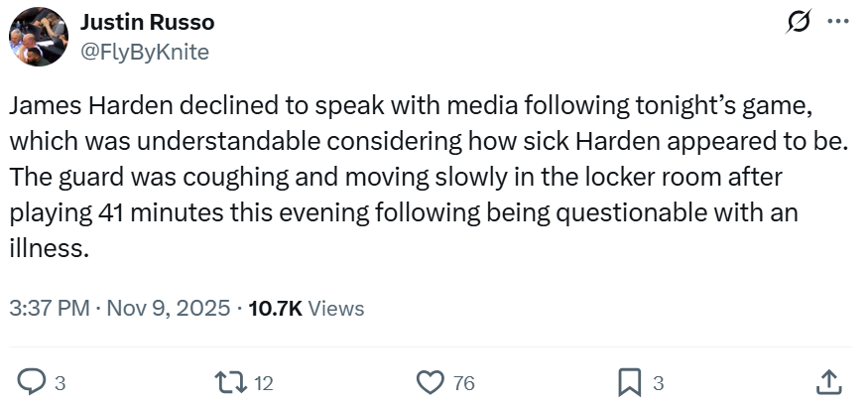Viewport: 868px width, 407px height.
Task: Open Justin Russo's profile picture
Action: 39,38
